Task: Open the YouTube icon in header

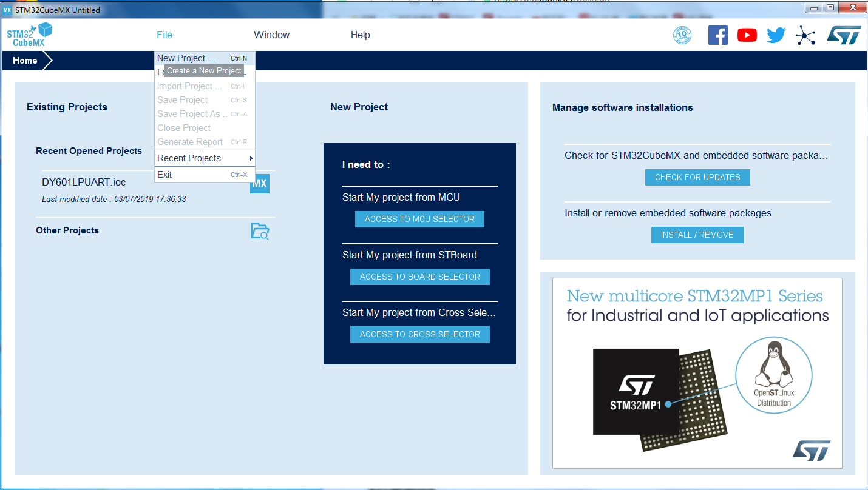Action: click(747, 35)
